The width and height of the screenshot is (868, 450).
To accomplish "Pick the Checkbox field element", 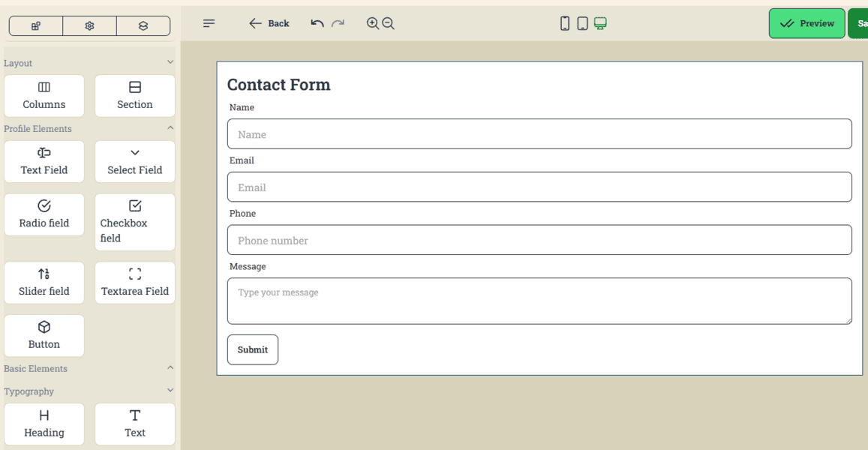I will pos(135,222).
